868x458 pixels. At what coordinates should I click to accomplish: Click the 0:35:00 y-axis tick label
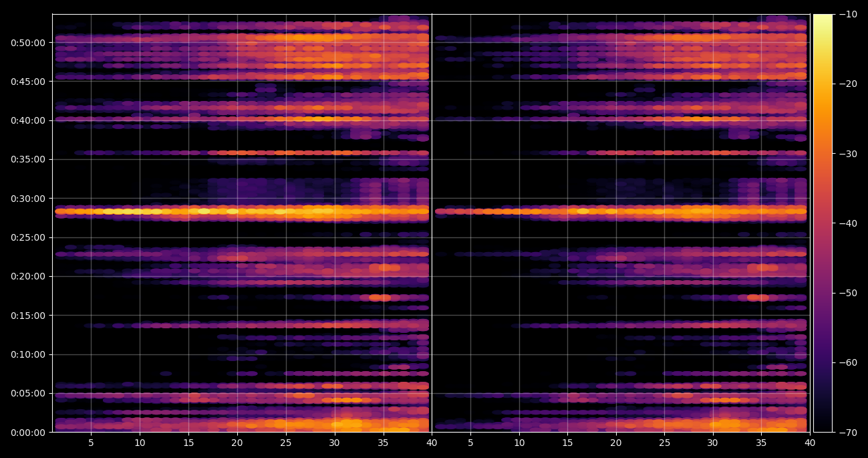coord(28,160)
